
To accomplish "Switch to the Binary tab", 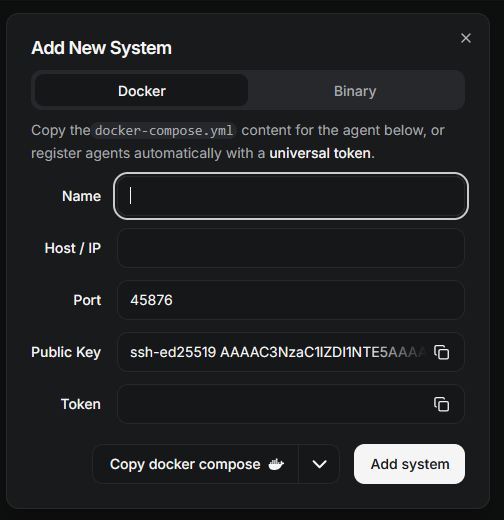I will pyautogui.click(x=355, y=91).
